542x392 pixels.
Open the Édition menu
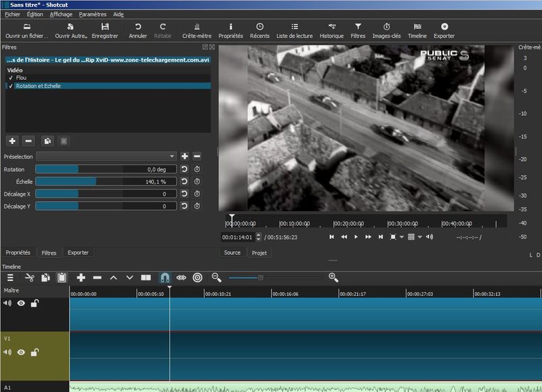pos(35,14)
